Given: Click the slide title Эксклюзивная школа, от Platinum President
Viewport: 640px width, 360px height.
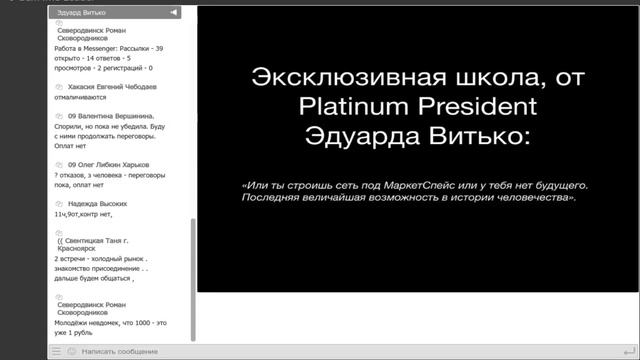Looking at the screenshot, I should point(418,106).
